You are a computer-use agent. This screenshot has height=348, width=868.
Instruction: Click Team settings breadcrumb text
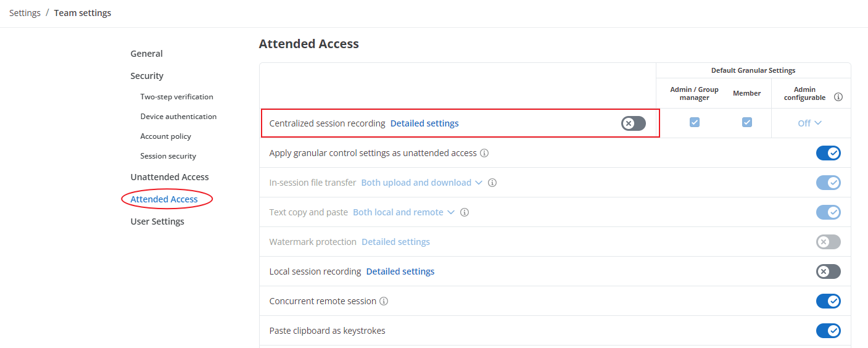pyautogui.click(x=83, y=13)
